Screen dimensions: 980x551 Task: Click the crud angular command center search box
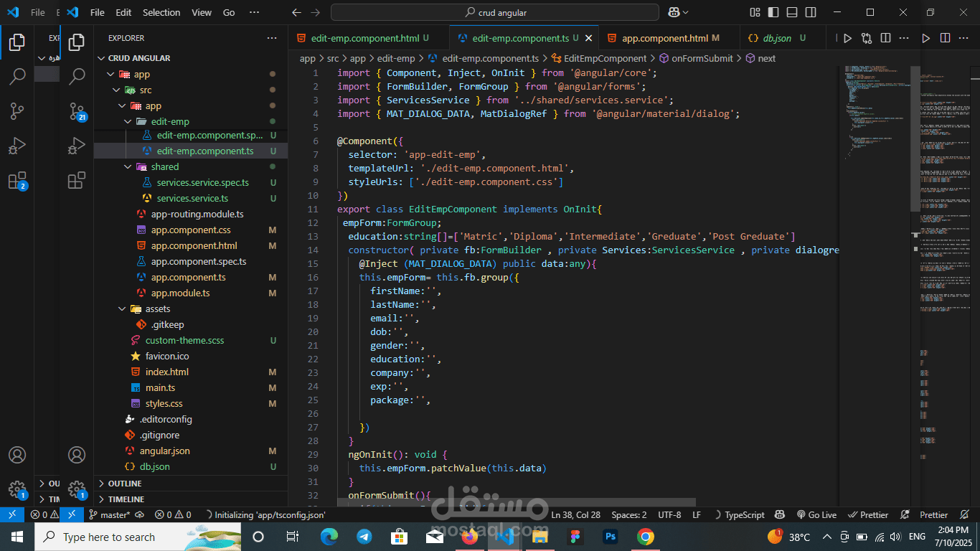tap(495, 12)
